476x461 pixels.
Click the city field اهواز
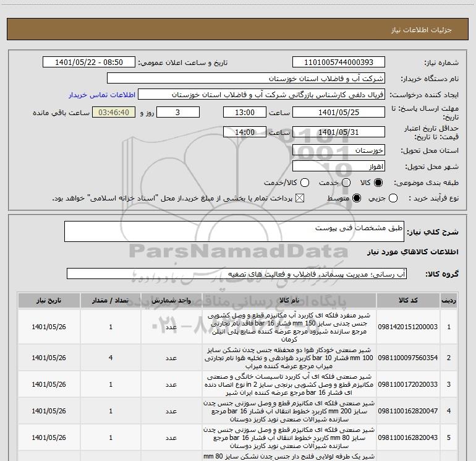click(x=339, y=166)
